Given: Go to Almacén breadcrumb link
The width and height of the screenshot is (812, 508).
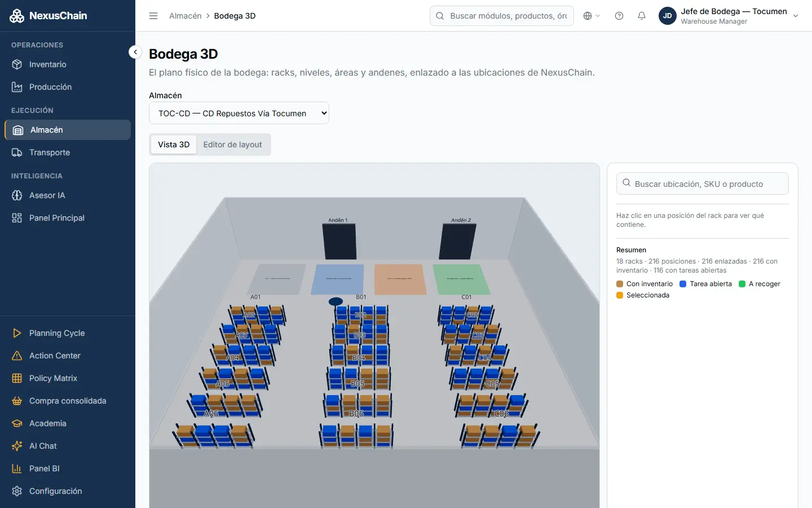Looking at the screenshot, I should point(186,16).
